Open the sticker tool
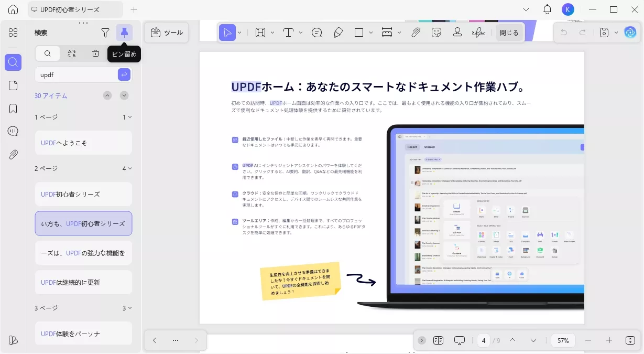Viewport: 644px width, 354px height. (x=436, y=33)
